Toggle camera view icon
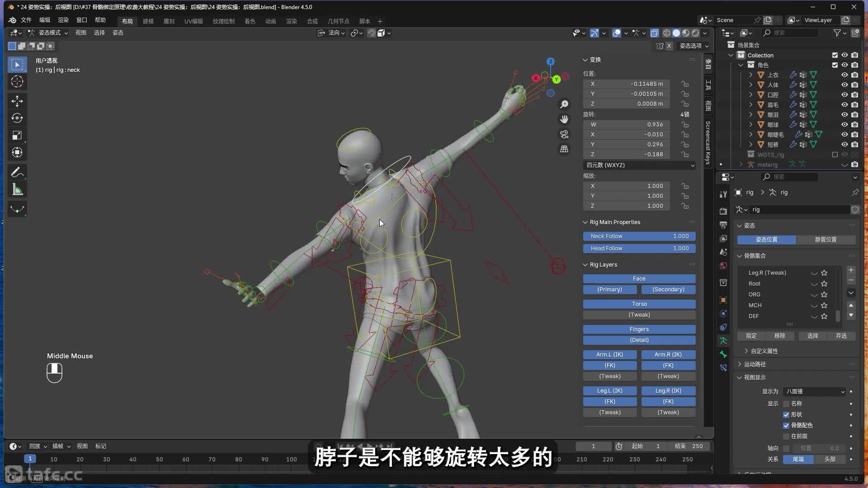868x488 pixels. tap(564, 134)
